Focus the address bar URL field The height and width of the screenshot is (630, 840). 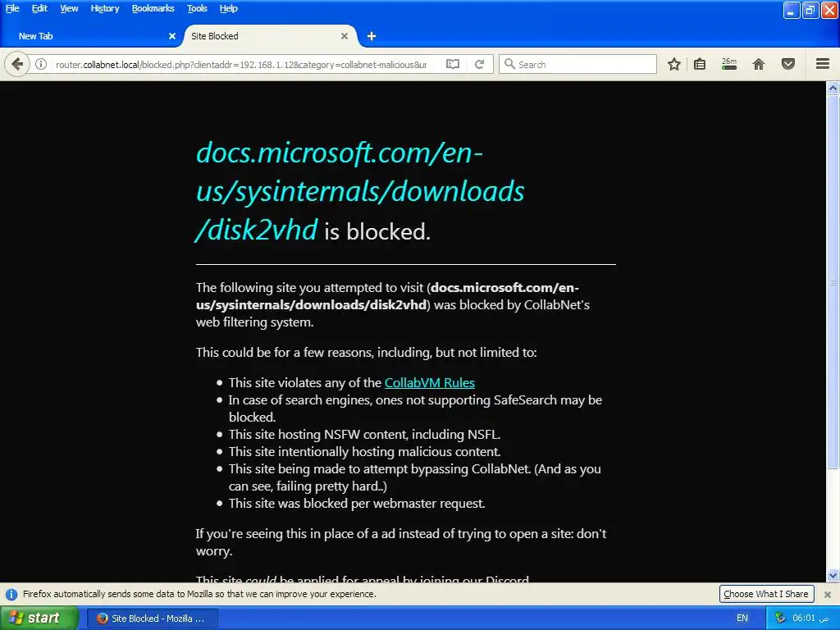click(241, 64)
